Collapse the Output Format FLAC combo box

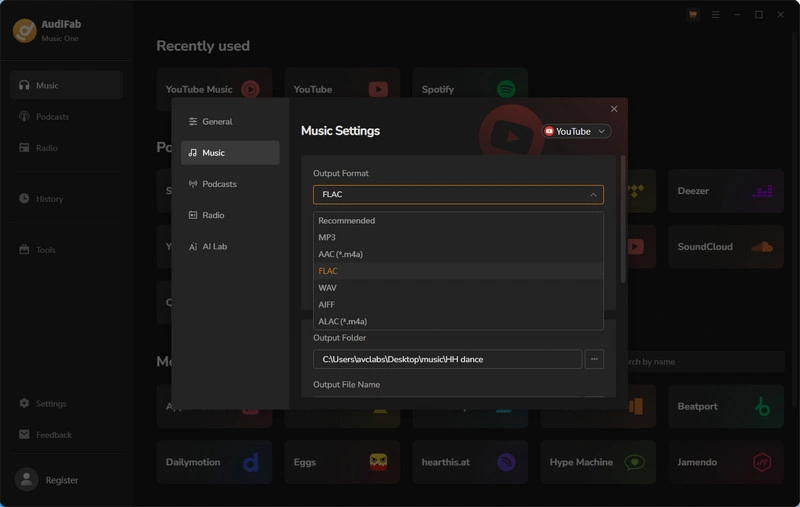458,194
